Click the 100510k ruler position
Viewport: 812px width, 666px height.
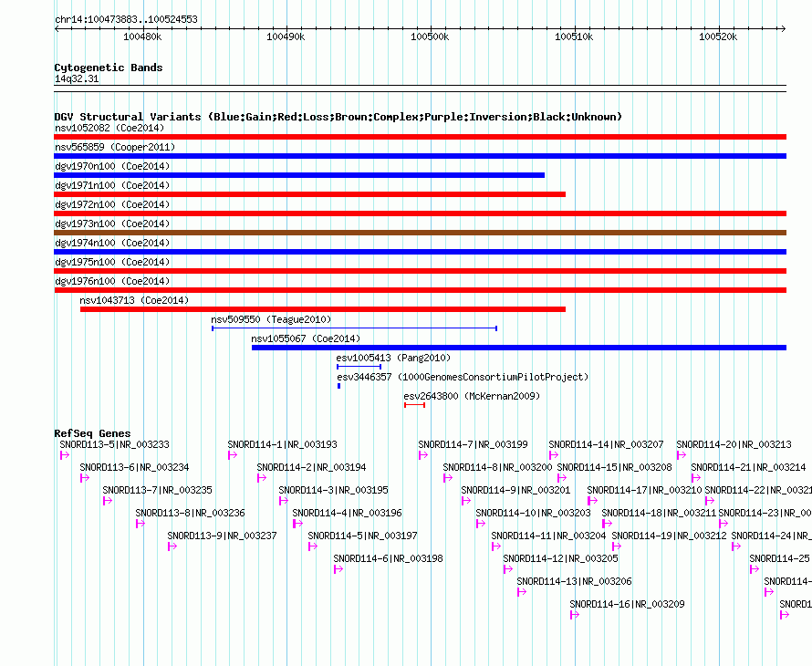pos(574,36)
